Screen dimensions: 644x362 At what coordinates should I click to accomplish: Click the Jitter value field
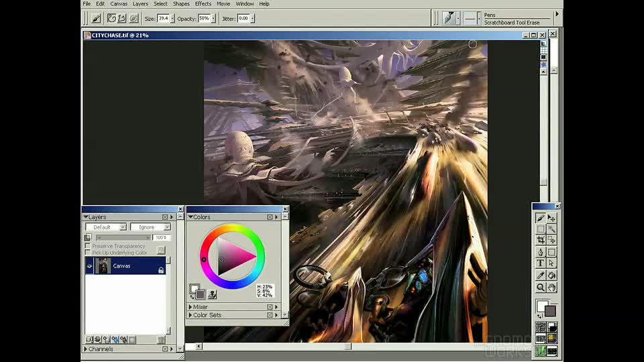[x=244, y=19]
